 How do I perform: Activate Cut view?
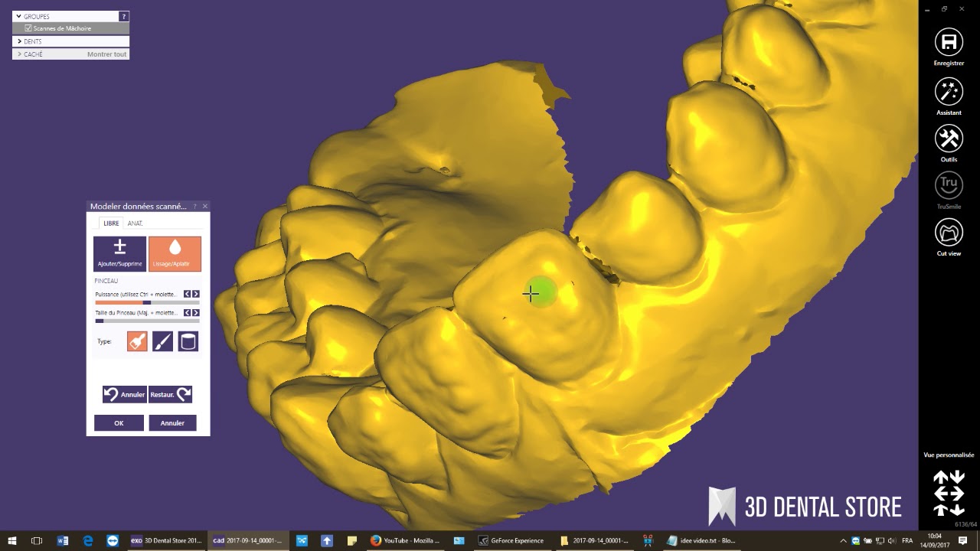tap(949, 233)
